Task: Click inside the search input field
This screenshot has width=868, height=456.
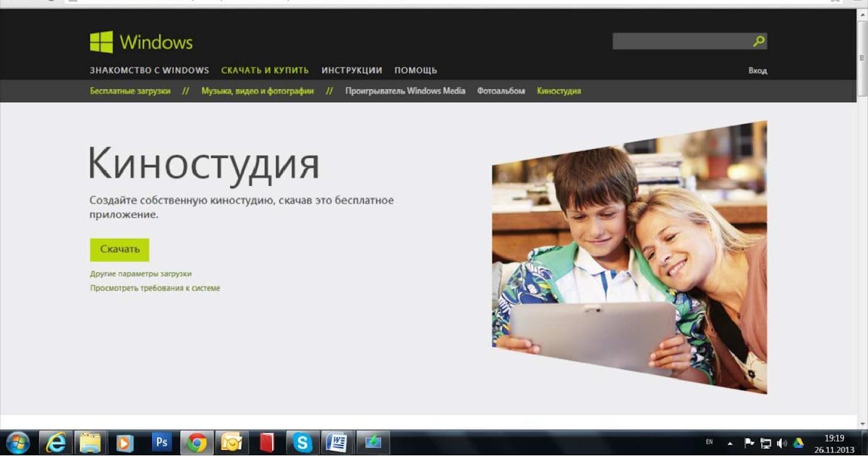Action: click(680, 41)
